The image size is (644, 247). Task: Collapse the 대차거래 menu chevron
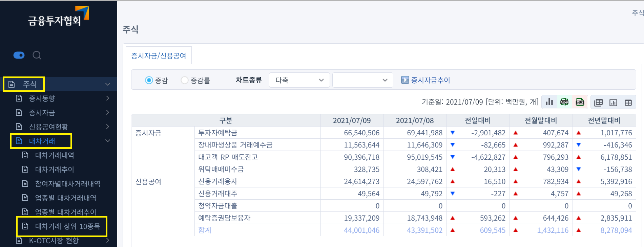107,141
